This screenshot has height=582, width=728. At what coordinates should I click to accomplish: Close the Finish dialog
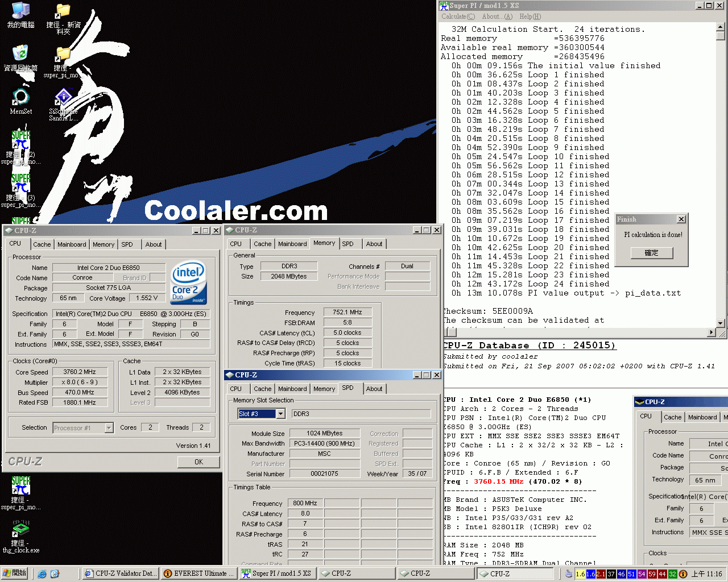(681, 219)
